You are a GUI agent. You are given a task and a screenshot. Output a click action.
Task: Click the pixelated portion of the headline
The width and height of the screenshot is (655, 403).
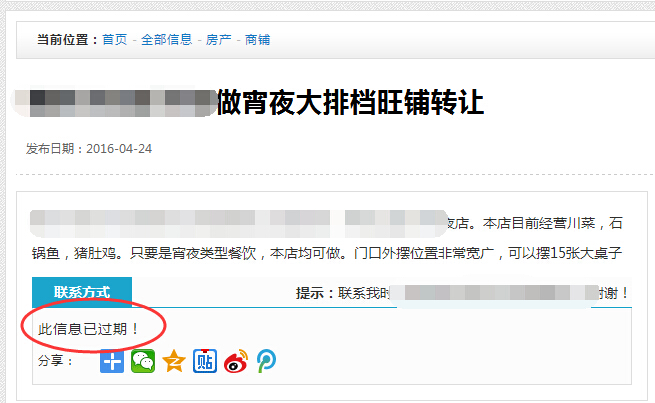coord(114,103)
